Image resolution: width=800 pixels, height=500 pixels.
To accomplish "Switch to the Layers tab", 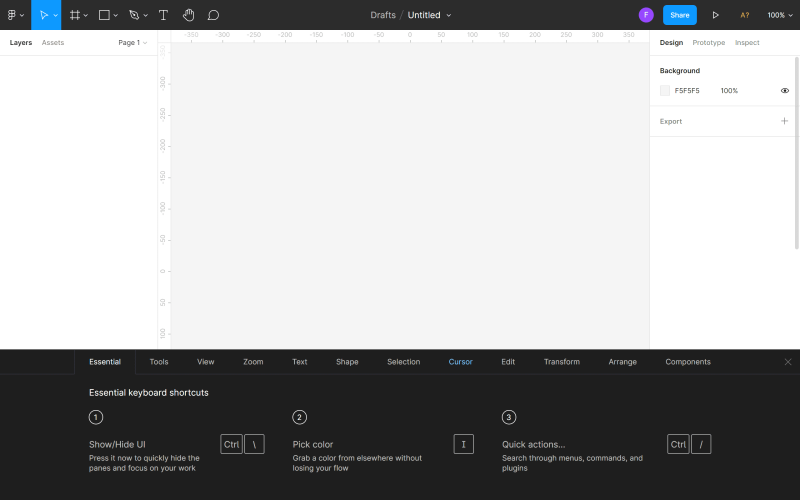I will coord(21,42).
